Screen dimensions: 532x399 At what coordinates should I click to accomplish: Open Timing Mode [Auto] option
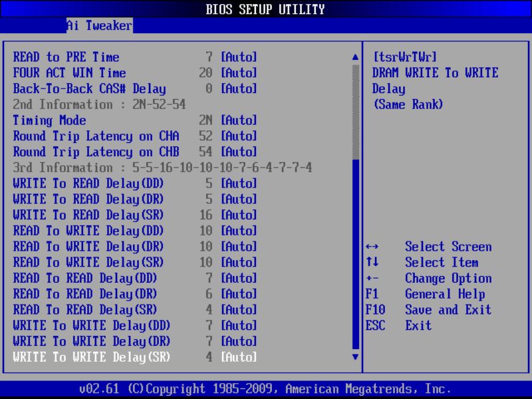(x=239, y=120)
